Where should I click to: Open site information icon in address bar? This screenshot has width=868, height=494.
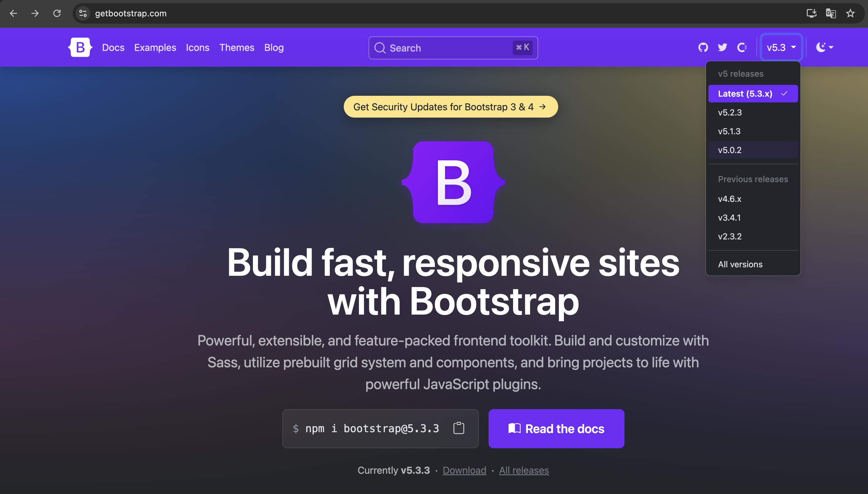tap(83, 13)
